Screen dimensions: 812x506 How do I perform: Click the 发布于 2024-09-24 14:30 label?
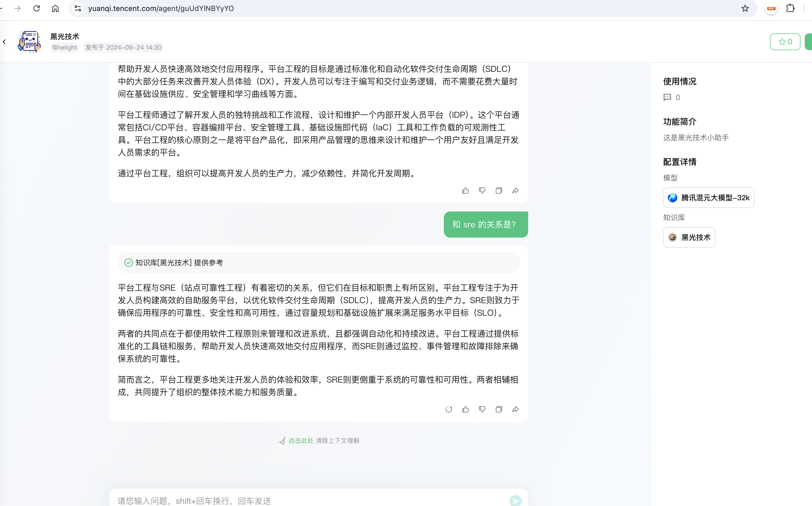tap(123, 48)
